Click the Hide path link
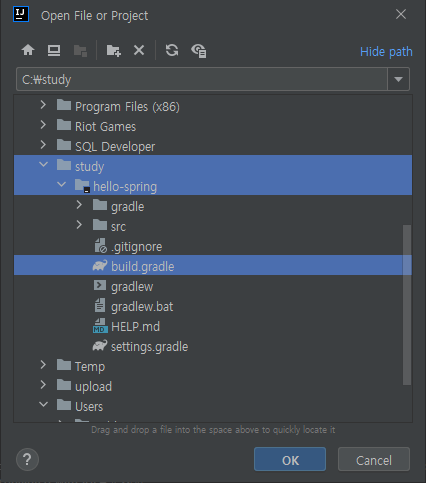This screenshot has width=426, height=483. click(x=386, y=52)
